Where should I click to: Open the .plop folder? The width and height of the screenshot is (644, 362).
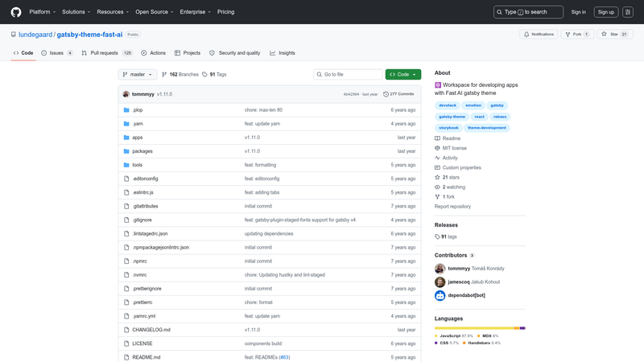(138, 110)
